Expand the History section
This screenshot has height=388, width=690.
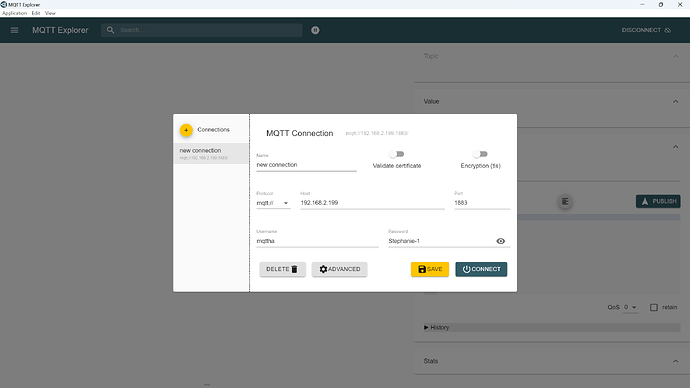tap(552, 327)
